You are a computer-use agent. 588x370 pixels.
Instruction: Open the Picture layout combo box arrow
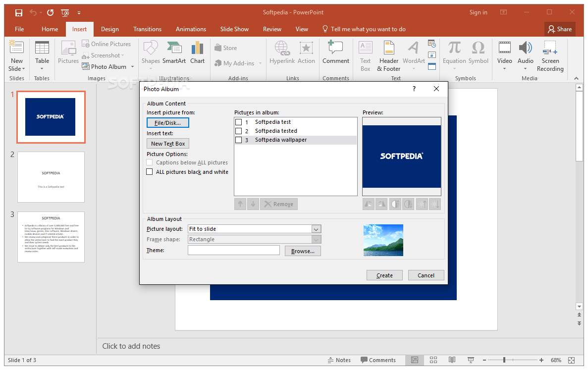(x=316, y=229)
